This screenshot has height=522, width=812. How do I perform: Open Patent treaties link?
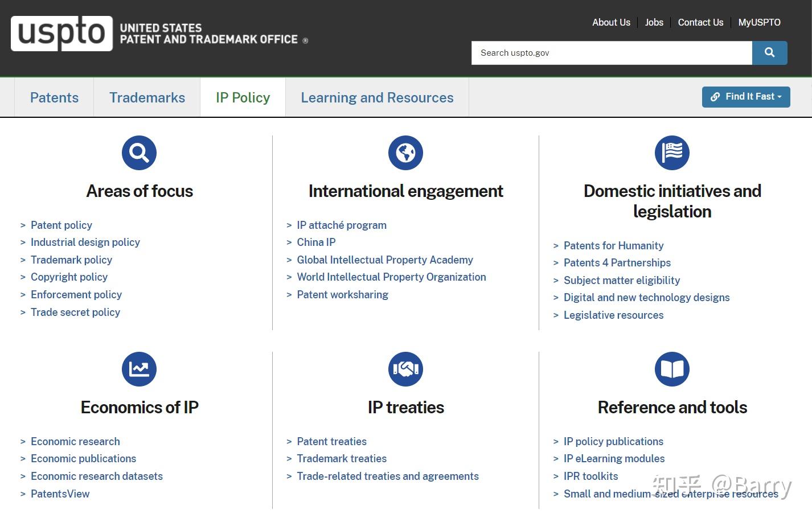coord(331,441)
